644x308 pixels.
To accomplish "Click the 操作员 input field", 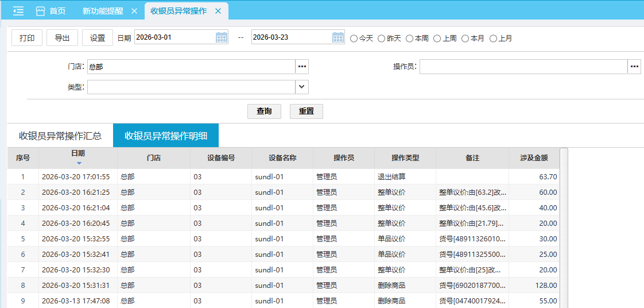I will pyautogui.click(x=523, y=67).
